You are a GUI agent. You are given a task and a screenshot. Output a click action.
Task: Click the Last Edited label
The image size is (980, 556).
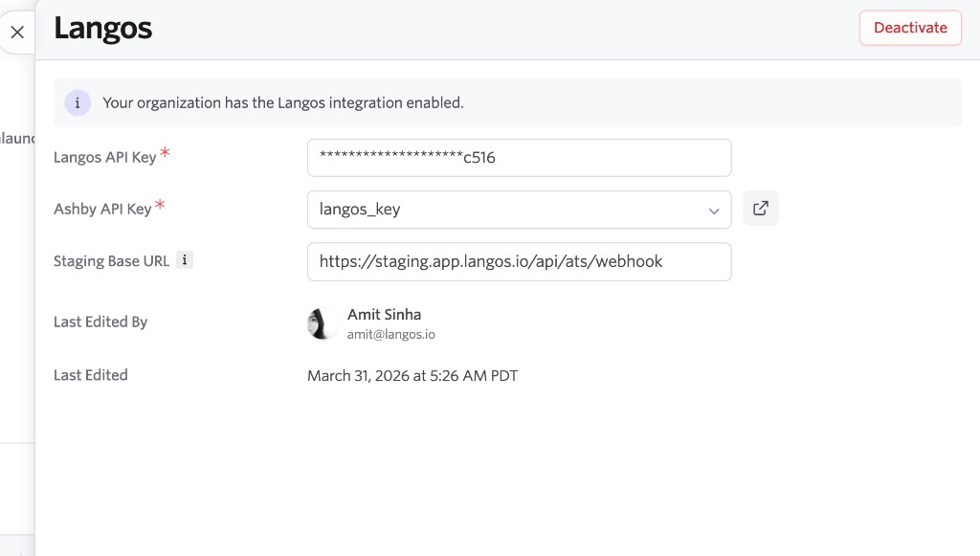click(91, 375)
